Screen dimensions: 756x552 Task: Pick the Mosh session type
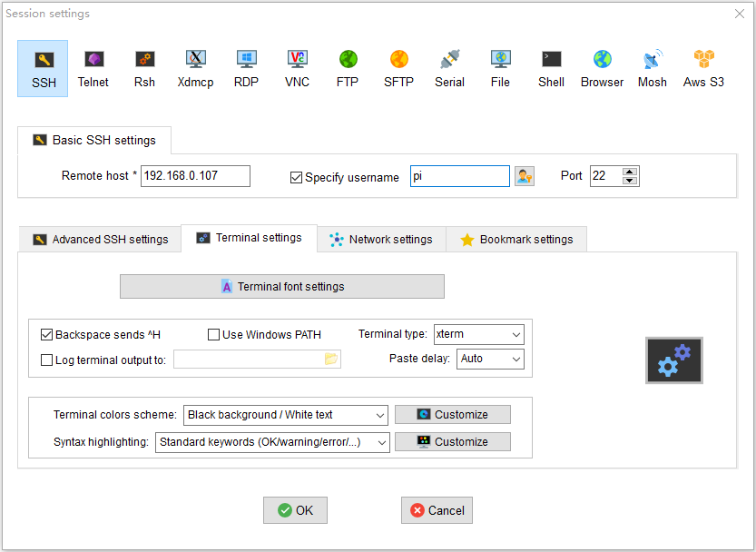(x=653, y=68)
